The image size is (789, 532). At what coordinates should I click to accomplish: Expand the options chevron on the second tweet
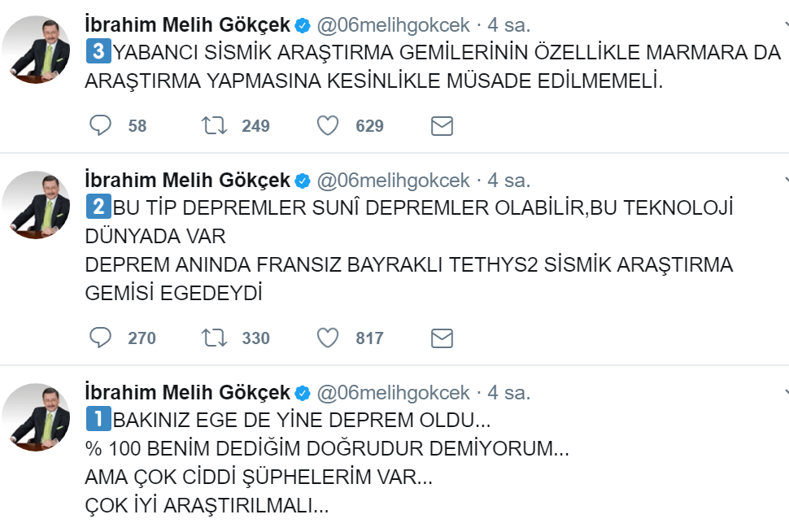click(x=785, y=180)
